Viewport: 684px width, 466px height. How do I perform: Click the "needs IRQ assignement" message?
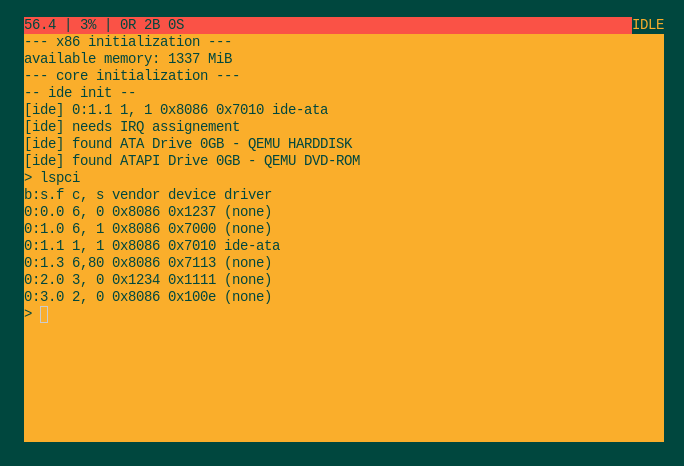pyautogui.click(x=132, y=127)
